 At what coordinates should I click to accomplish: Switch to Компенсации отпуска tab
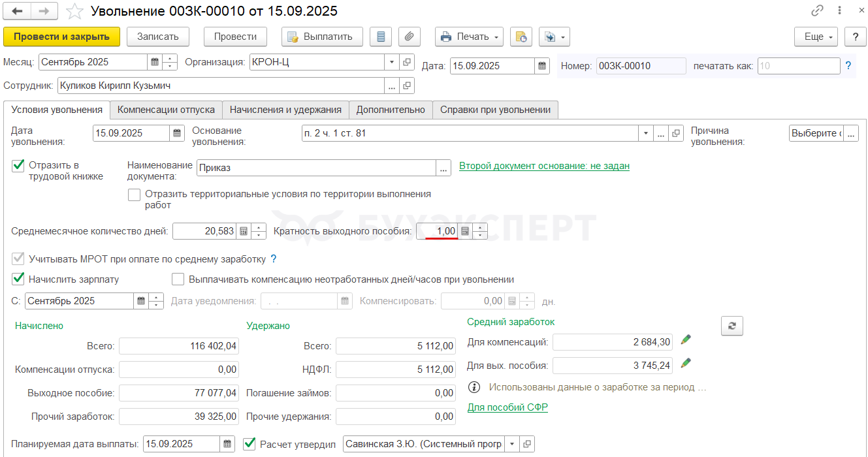[x=166, y=110]
